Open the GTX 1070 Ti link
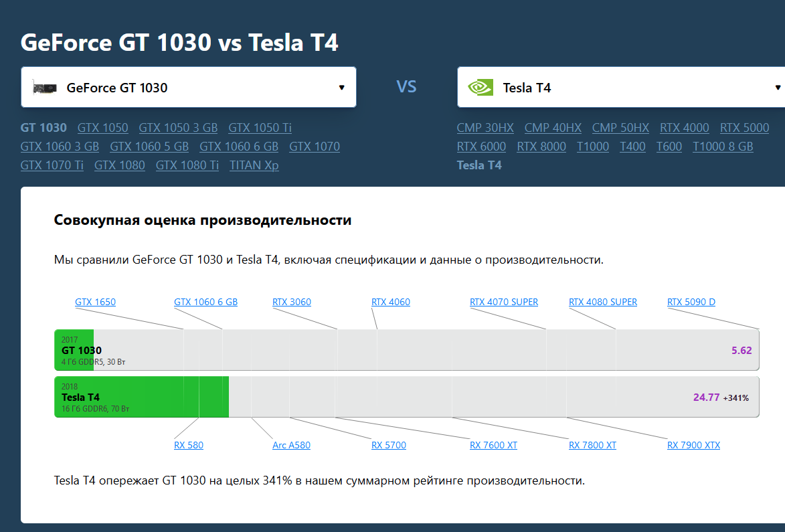The width and height of the screenshot is (785, 532). (52, 165)
